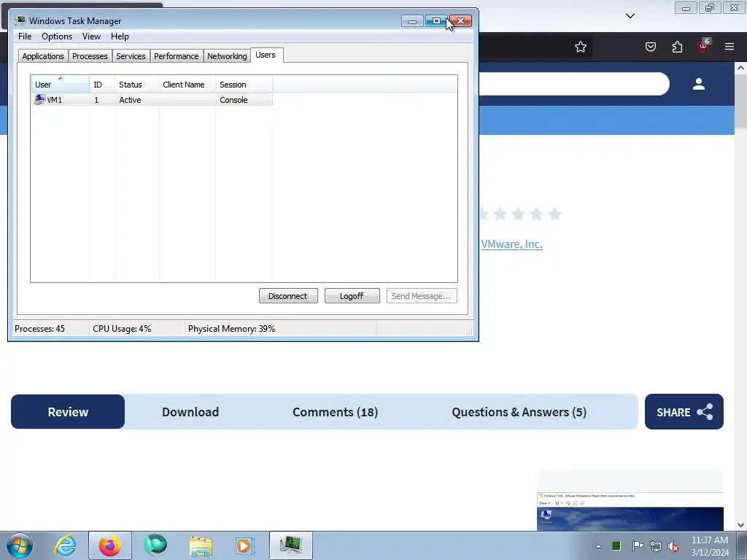Image resolution: width=747 pixels, height=560 pixels.
Task: Click the Active status cell
Action: (130, 100)
